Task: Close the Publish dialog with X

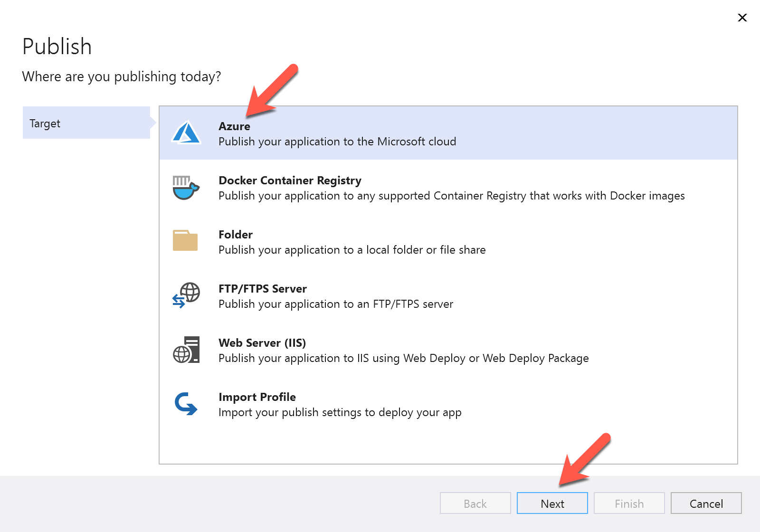Action: coord(742,18)
